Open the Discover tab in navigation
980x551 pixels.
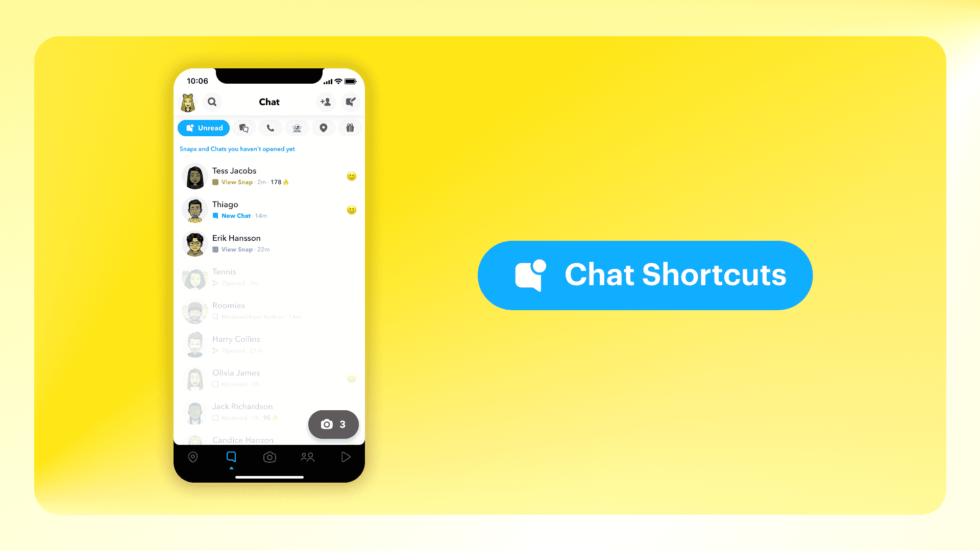point(345,457)
